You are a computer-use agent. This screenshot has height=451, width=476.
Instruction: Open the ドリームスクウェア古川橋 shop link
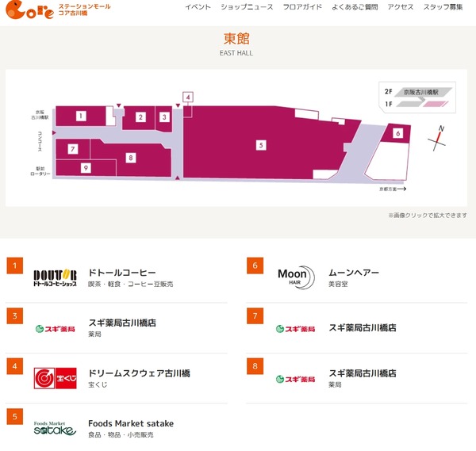[x=139, y=373]
